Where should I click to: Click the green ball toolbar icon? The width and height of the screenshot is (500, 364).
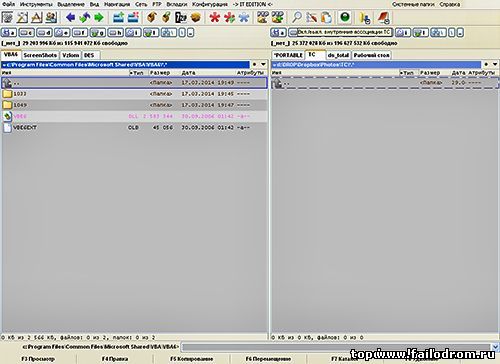345,17
